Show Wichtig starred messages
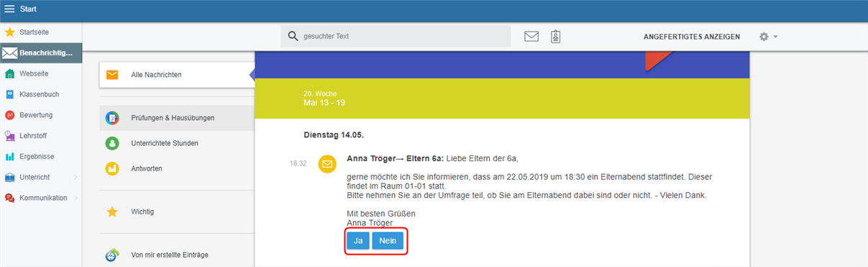Image resolution: width=868 pixels, height=267 pixels. click(177, 212)
